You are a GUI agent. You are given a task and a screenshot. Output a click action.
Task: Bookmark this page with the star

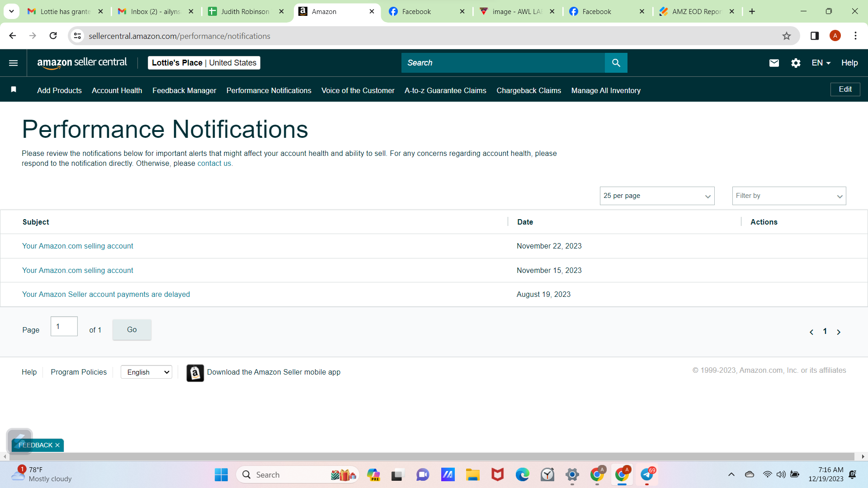point(787,36)
